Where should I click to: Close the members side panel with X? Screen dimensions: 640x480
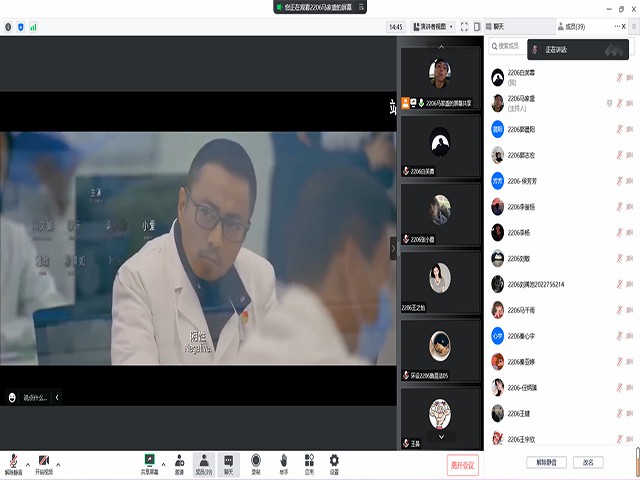[x=624, y=27]
